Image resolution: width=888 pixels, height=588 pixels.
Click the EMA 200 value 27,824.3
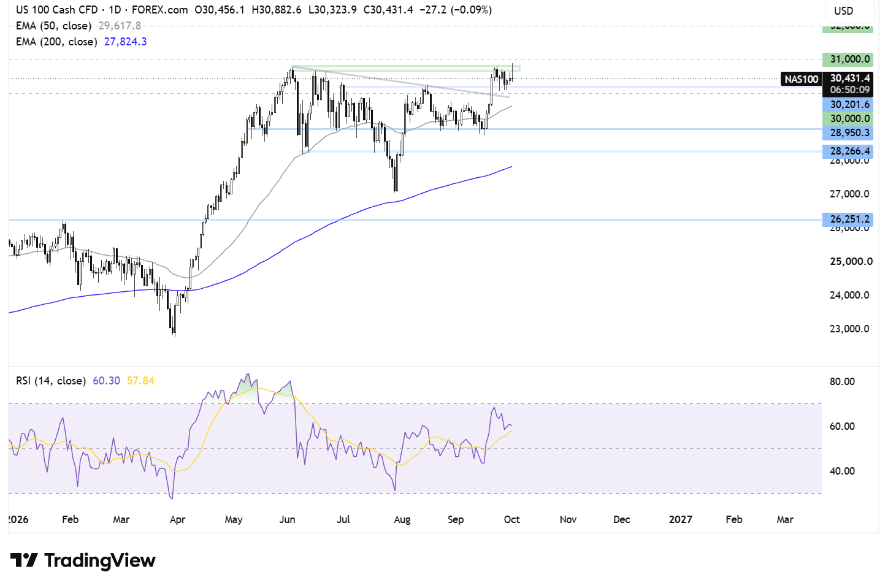click(x=125, y=42)
